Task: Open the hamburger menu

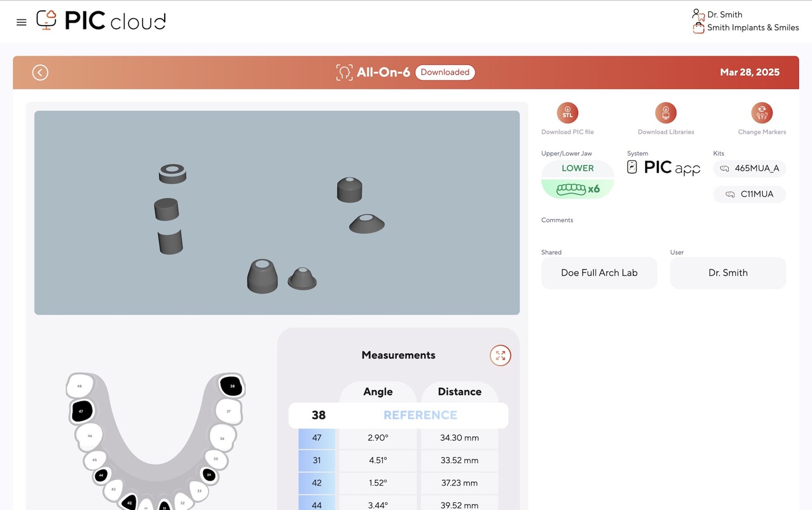Action: [x=22, y=23]
